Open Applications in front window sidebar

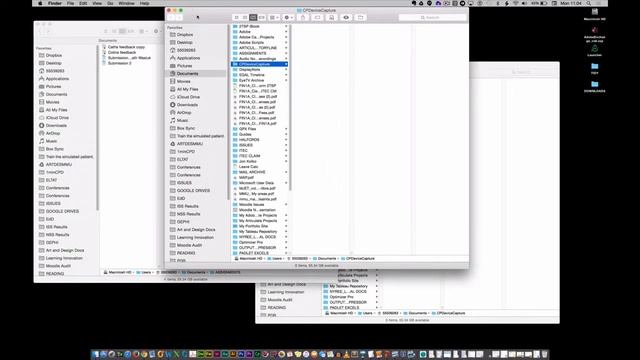184,58
